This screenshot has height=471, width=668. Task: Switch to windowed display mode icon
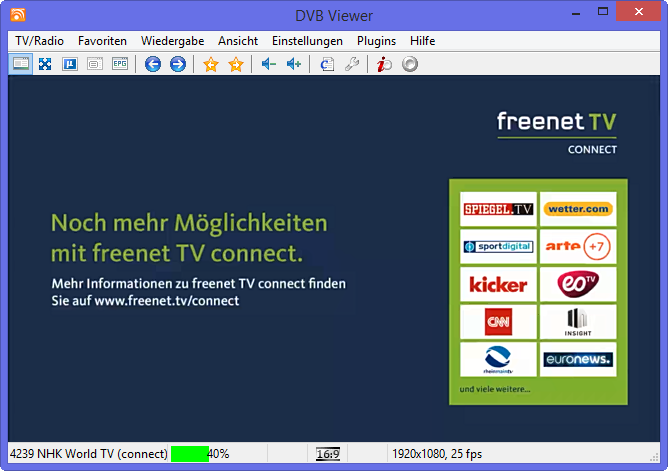click(x=21, y=64)
